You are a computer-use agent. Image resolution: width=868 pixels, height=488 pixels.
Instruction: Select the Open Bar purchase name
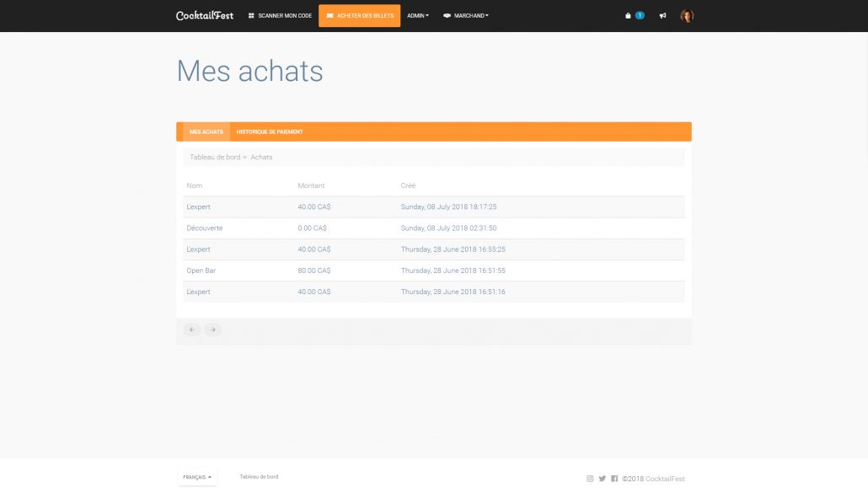point(201,271)
